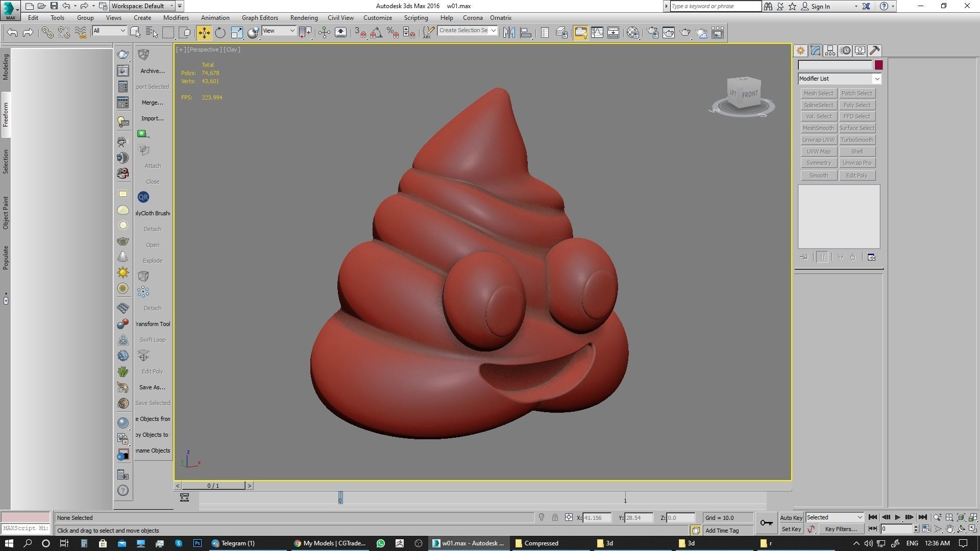
Task: Open the Create command panel tab
Action: (800, 51)
